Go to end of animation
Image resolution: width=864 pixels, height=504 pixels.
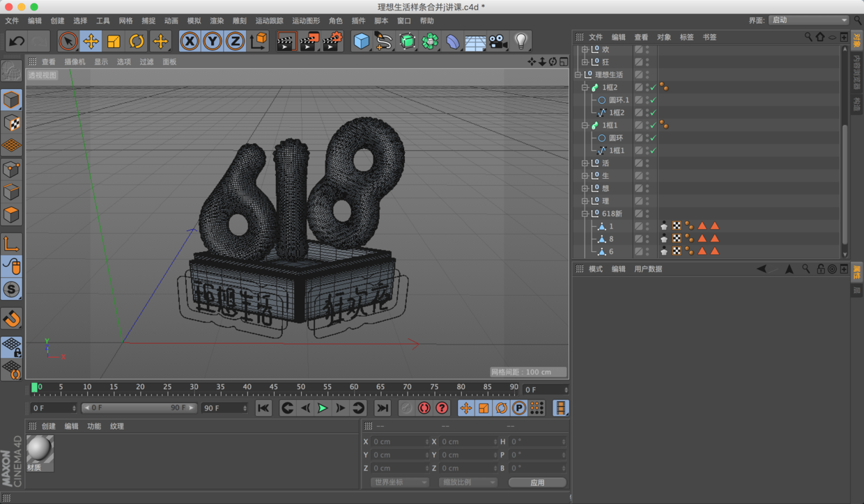click(x=383, y=408)
